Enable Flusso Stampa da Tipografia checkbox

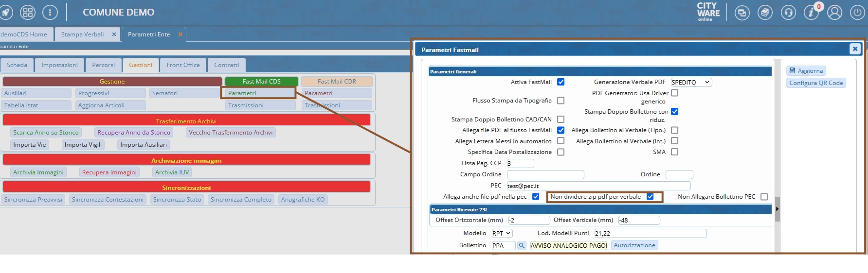pyautogui.click(x=561, y=101)
